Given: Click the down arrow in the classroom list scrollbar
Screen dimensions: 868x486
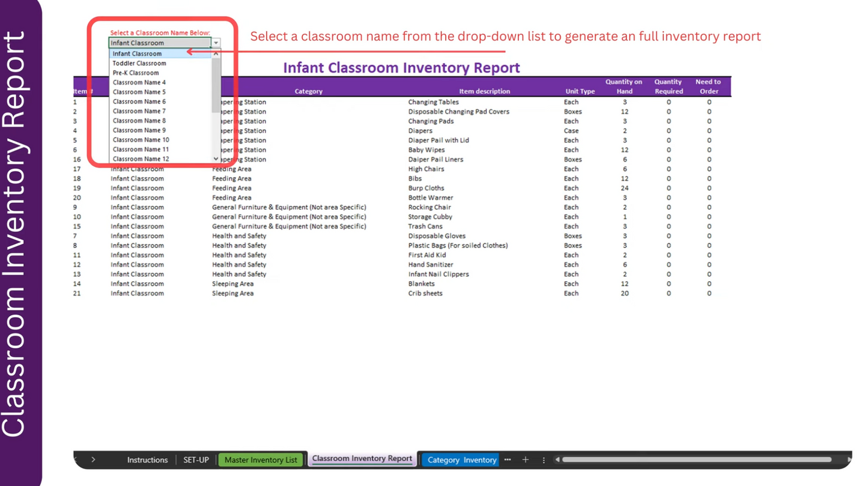Looking at the screenshot, I should pyautogui.click(x=215, y=158).
